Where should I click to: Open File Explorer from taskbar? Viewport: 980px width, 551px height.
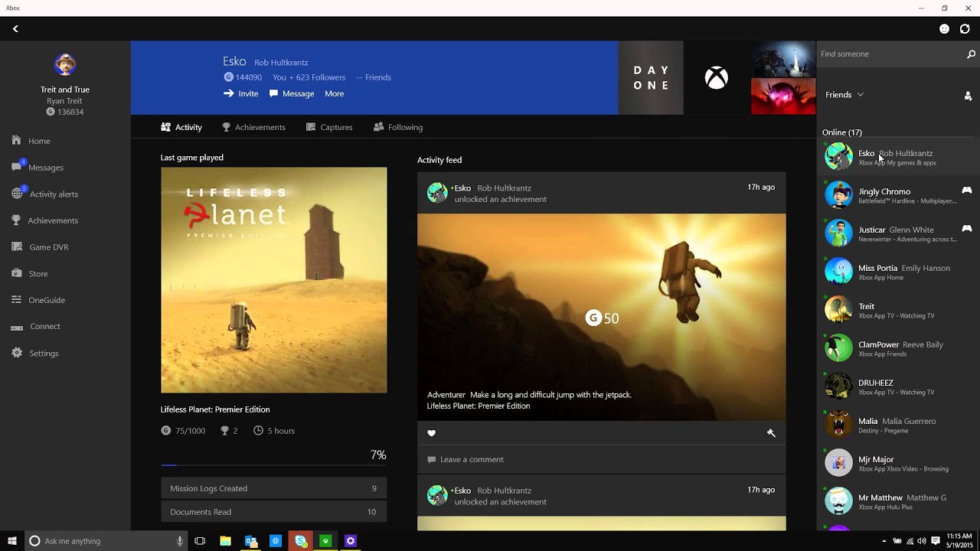coord(225,541)
